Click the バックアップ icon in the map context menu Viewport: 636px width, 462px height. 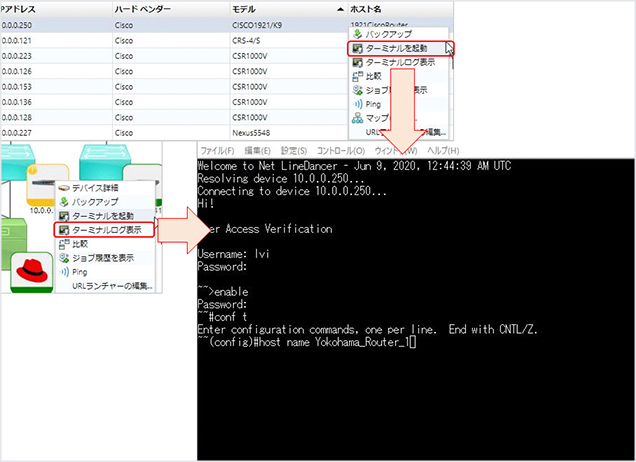point(64,202)
